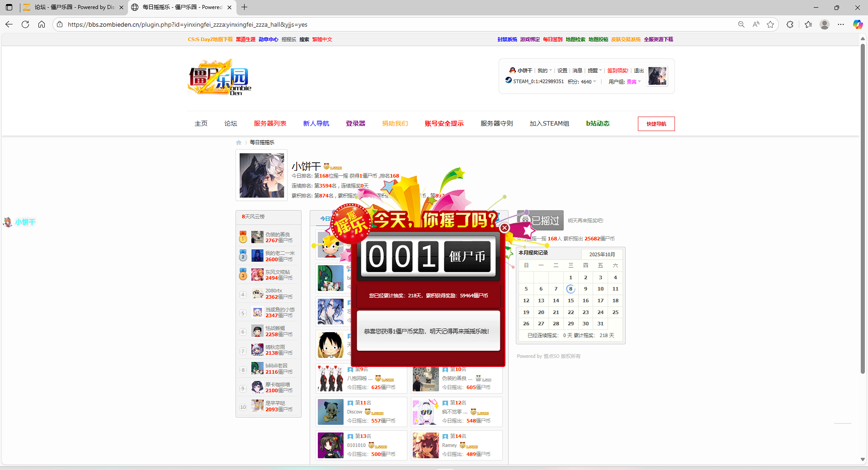Add this page to favorites with star icon
The height and width of the screenshot is (470, 868).
(770, 24)
